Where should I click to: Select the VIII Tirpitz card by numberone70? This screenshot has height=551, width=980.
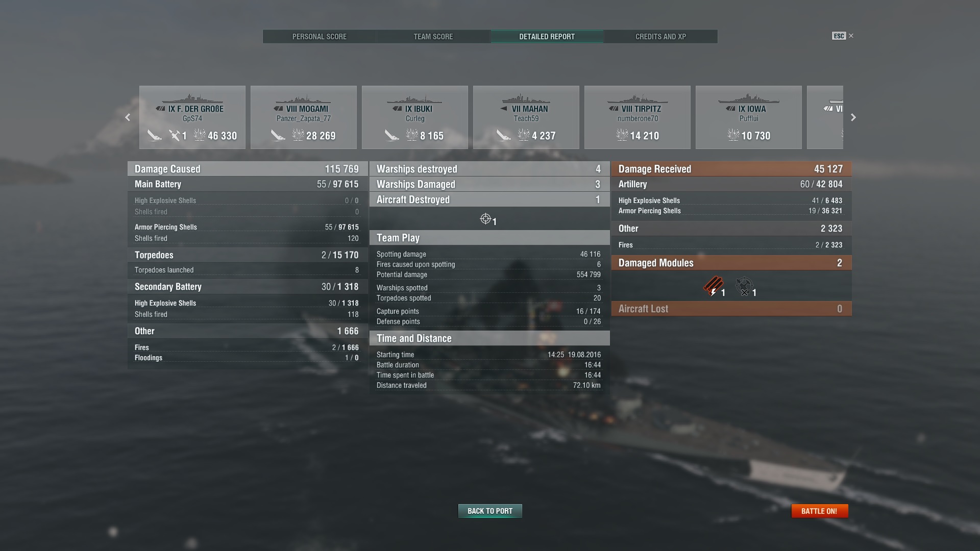coord(638,117)
